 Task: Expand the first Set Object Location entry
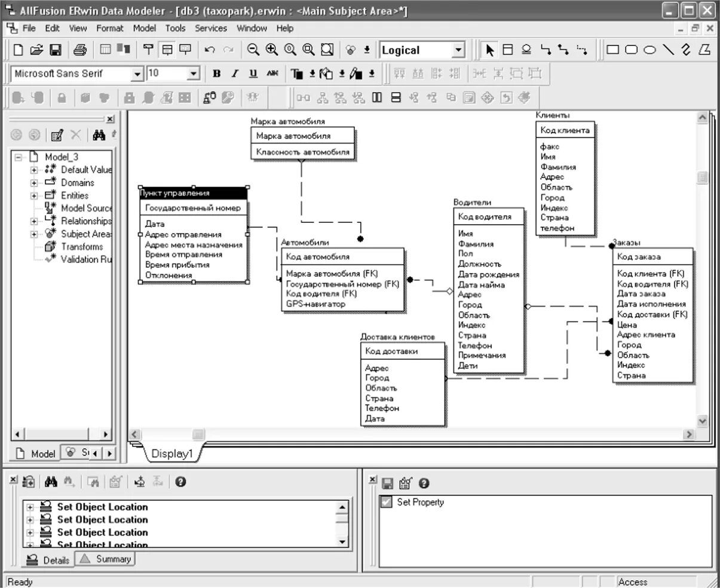pyautogui.click(x=30, y=507)
